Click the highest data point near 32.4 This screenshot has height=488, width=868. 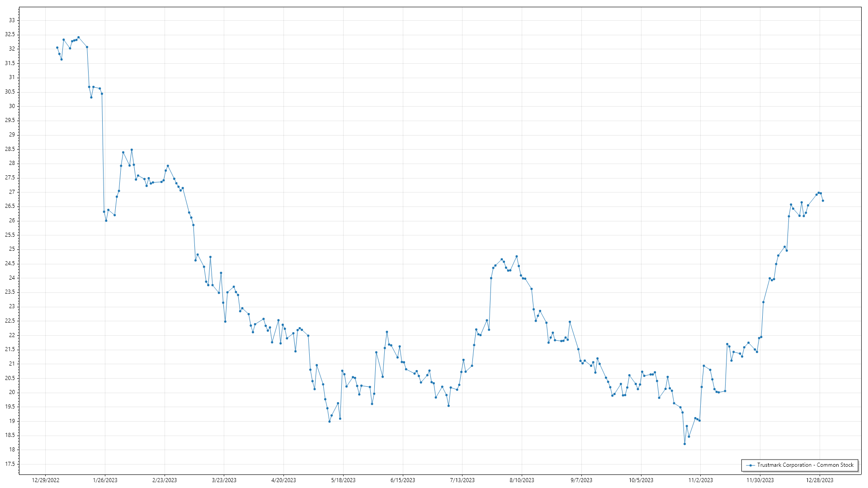tap(78, 38)
